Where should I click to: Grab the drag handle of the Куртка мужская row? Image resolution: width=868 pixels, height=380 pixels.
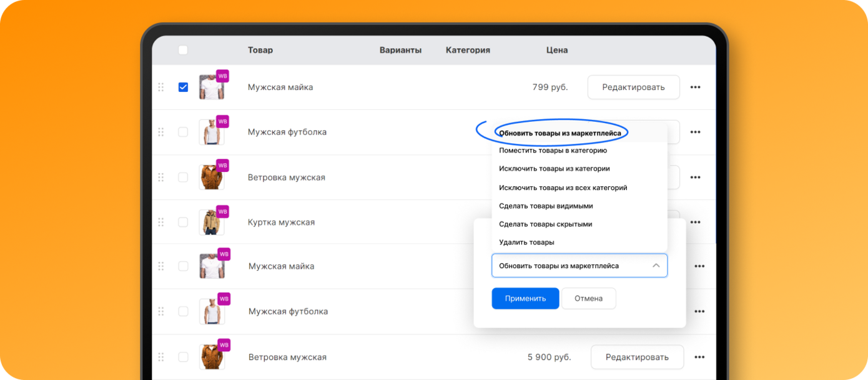pos(160,222)
